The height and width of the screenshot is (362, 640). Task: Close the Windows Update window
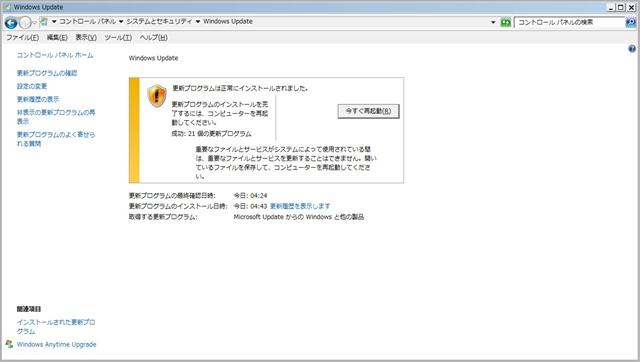[x=631, y=7]
